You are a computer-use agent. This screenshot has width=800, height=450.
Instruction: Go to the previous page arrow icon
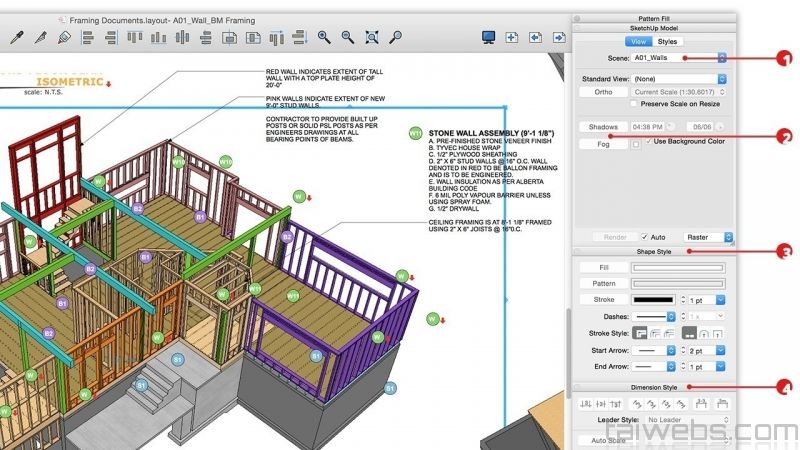point(535,38)
